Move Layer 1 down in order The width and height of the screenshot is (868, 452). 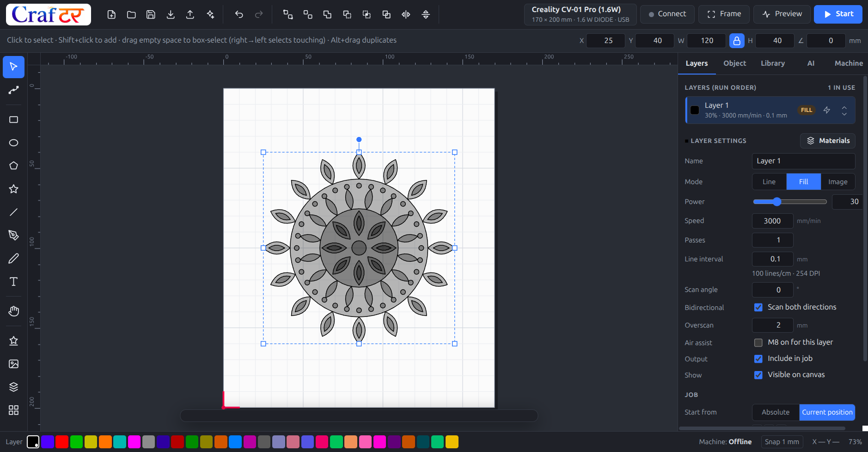[844, 114]
